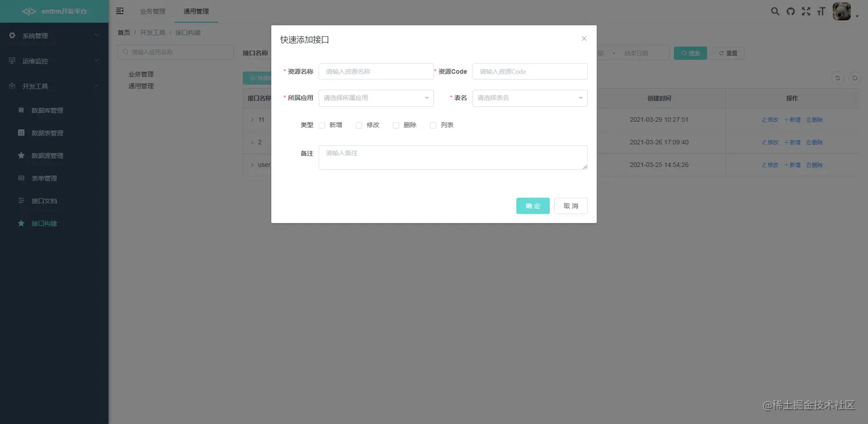Open the GitHub icon in the header
Viewport: 868px width, 424px height.
pyautogui.click(x=790, y=11)
